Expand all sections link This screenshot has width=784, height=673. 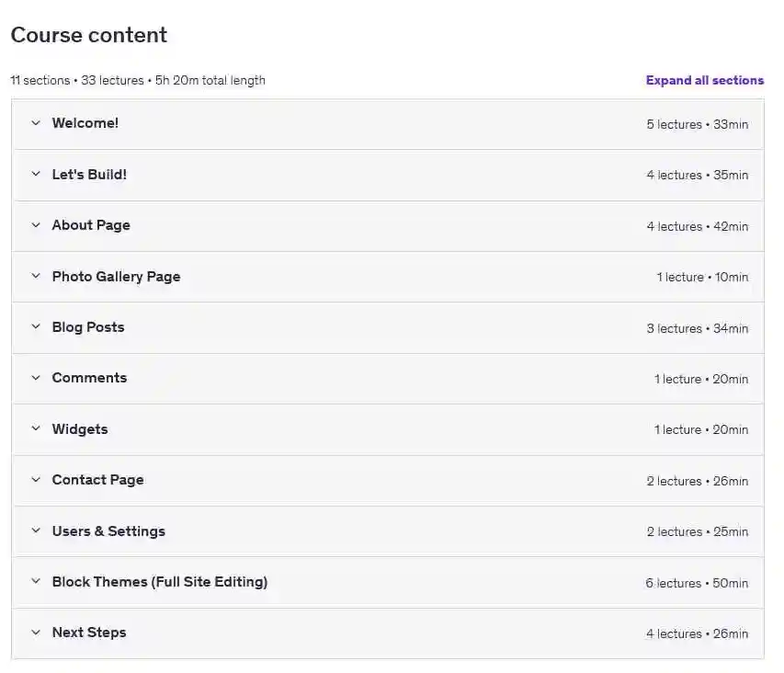coord(704,80)
